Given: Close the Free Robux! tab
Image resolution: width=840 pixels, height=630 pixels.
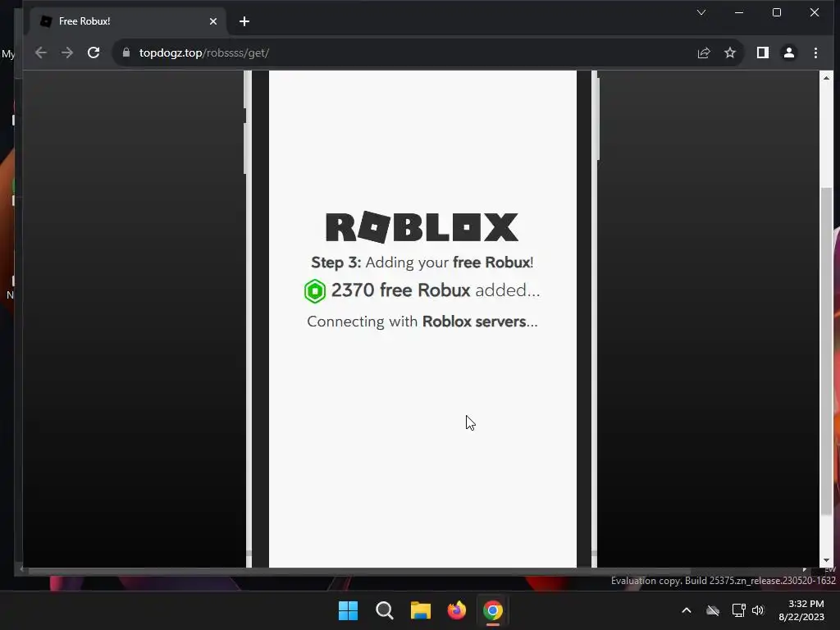Looking at the screenshot, I should [x=213, y=21].
